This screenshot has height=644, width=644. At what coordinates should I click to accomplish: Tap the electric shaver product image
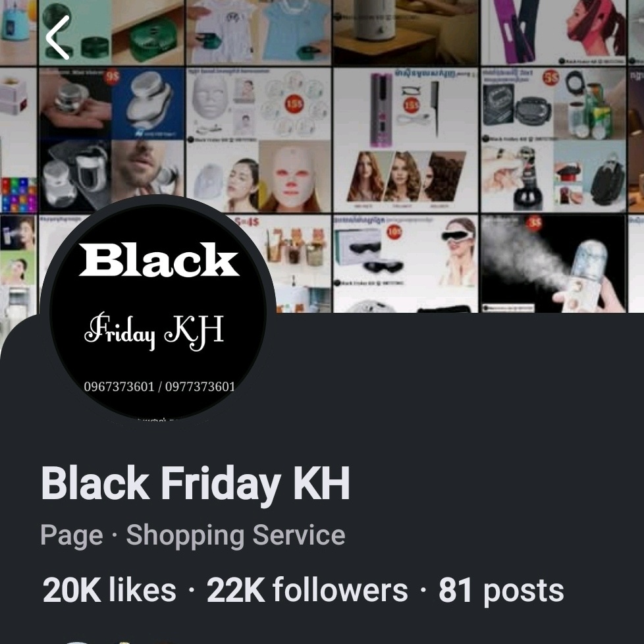tap(111, 140)
